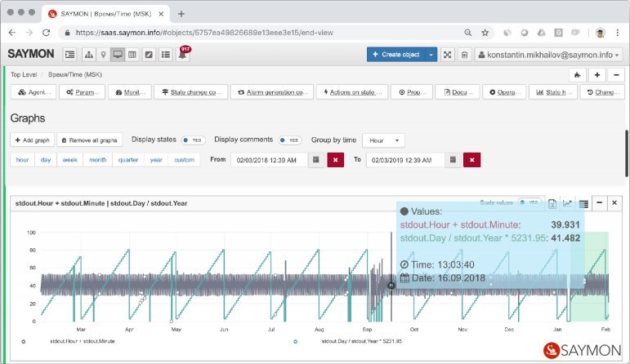Image resolution: width=630 pixels, height=364 pixels.
Task: Open the Documents section button
Action: point(458,92)
